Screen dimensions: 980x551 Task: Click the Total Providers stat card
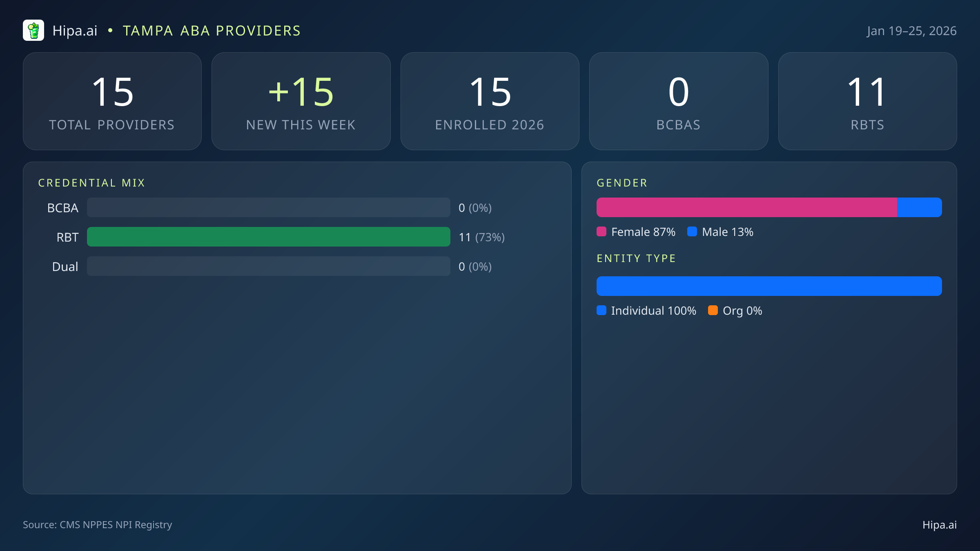[112, 101]
